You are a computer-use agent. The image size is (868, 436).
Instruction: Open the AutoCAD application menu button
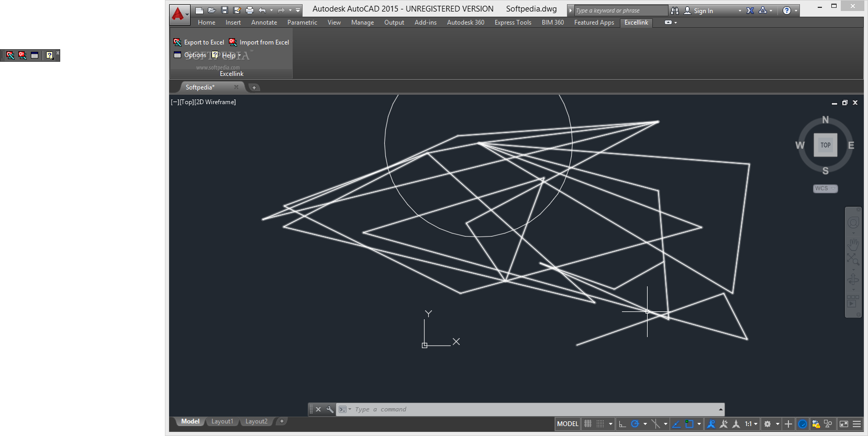[x=179, y=14]
